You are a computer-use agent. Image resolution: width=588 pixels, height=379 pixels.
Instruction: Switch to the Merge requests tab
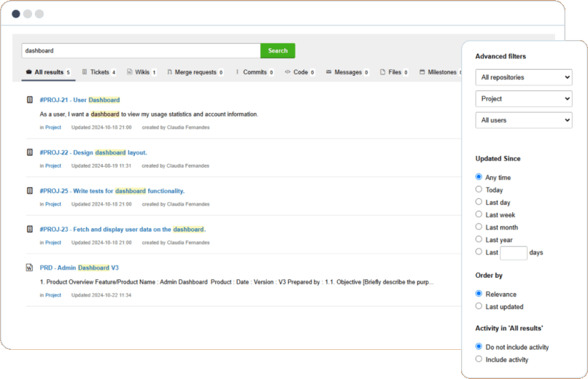(x=196, y=72)
